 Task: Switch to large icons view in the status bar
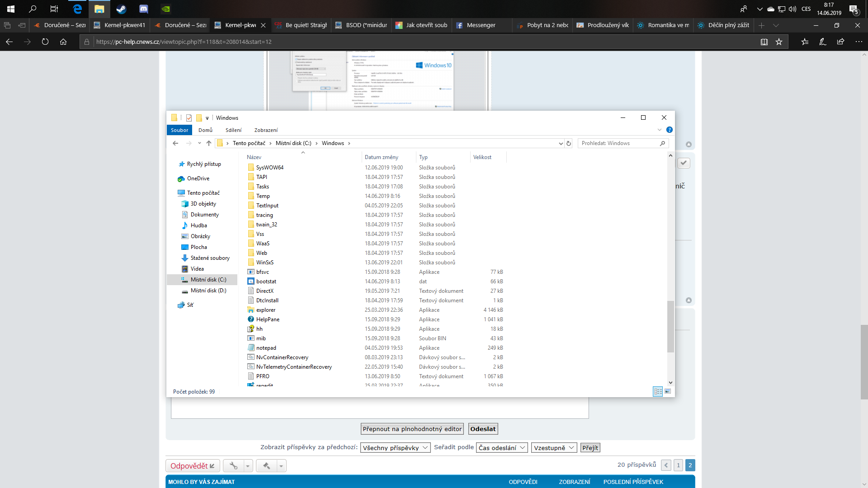(x=668, y=391)
